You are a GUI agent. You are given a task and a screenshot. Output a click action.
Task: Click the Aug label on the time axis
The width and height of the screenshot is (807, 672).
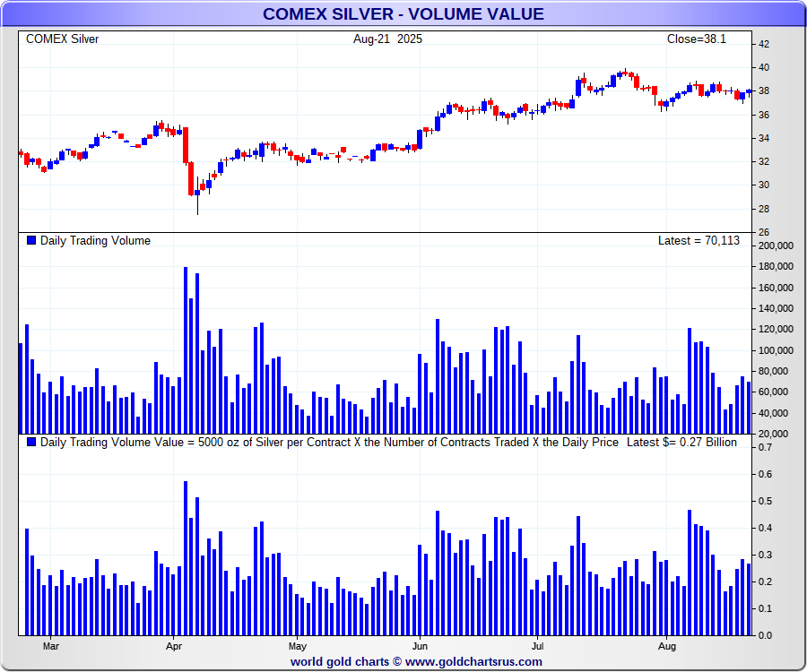[x=665, y=645]
